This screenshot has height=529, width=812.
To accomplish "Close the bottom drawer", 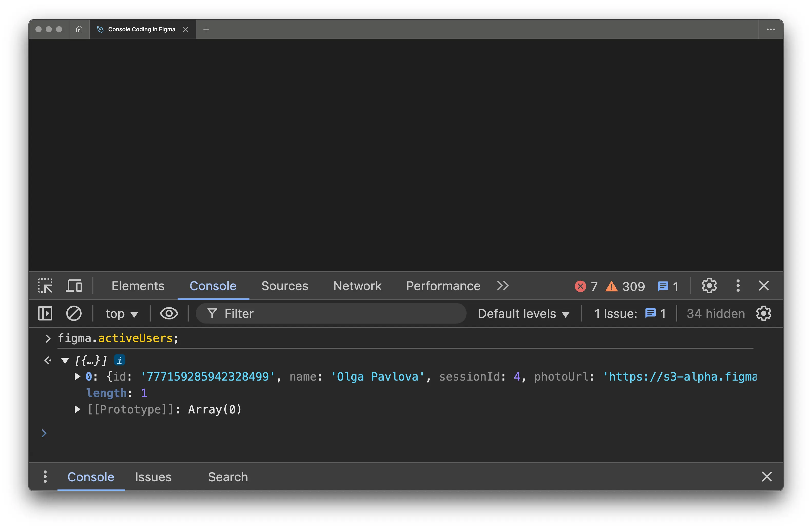I will point(767,477).
